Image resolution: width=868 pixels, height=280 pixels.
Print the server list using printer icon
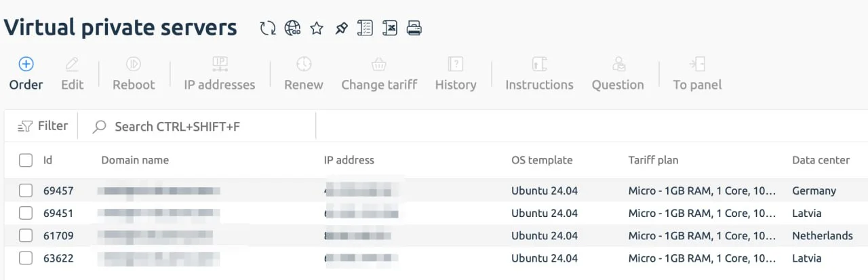[x=414, y=28]
